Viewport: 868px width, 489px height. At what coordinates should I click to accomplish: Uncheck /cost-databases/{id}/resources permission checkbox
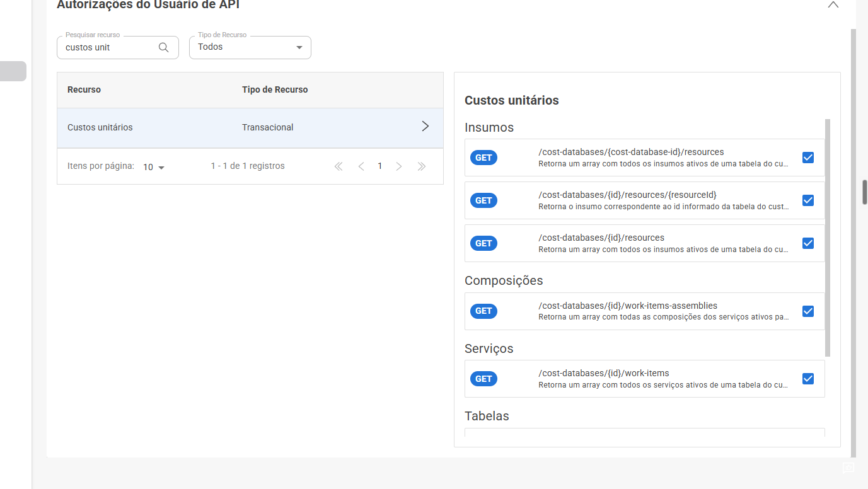(x=808, y=243)
